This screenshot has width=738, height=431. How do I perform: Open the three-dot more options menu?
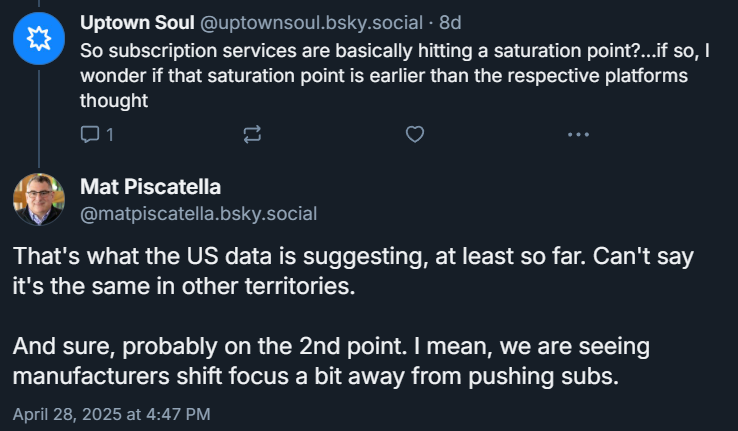578,134
